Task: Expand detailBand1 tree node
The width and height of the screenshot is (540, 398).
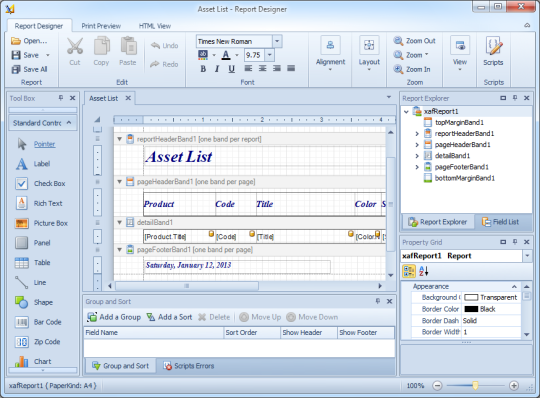Action: tap(417, 156)
